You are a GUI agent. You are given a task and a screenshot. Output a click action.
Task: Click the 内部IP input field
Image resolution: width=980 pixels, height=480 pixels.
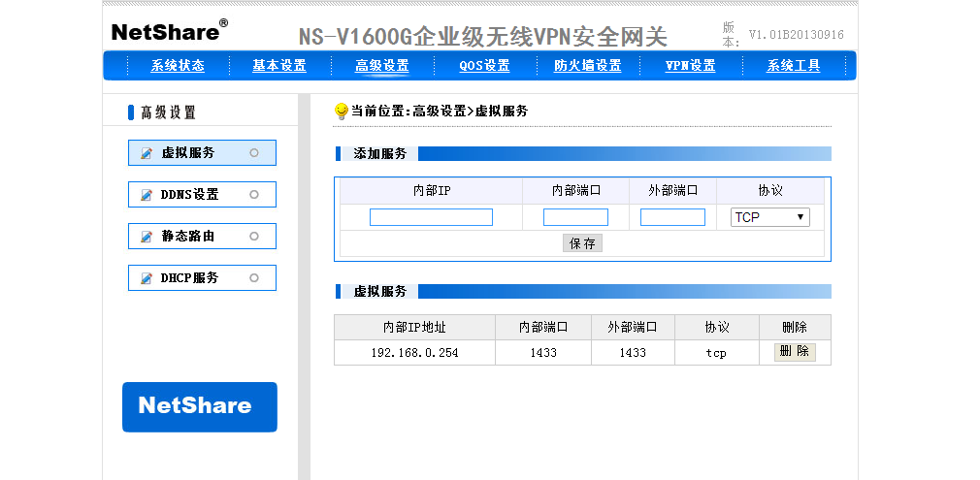click(431, 217)
